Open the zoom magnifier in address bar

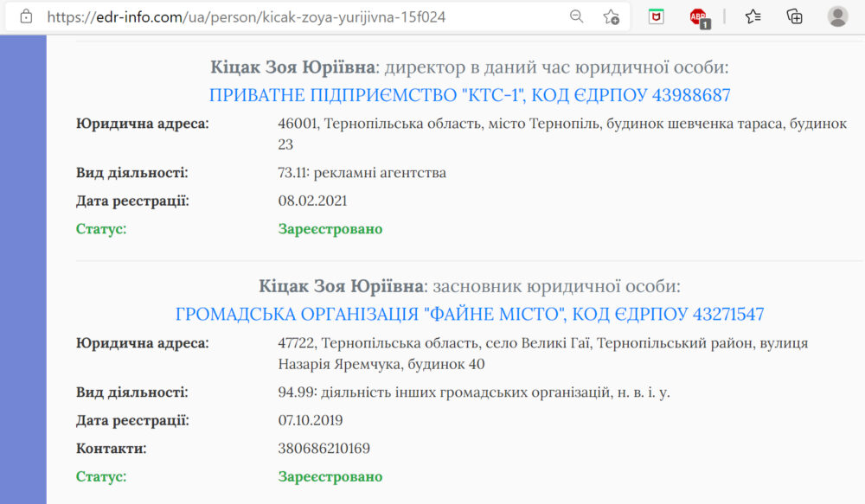click(576, 16)
